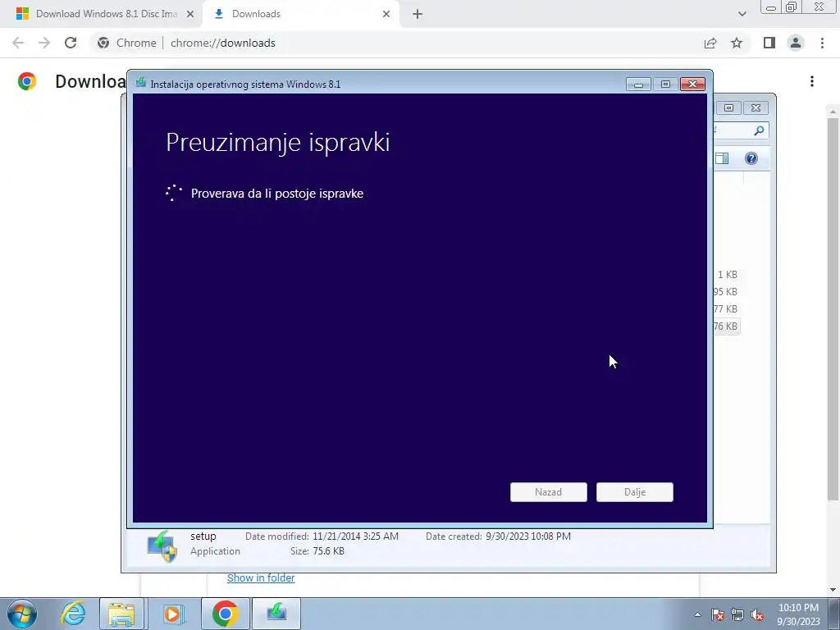Toggle the Explorer preview pane icon
This screenshot has height=630, width=840.
coord(722,158)
